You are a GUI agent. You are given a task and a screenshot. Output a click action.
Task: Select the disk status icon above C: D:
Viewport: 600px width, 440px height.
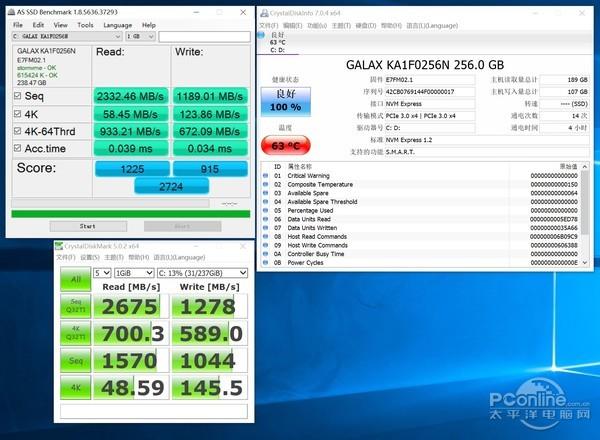[x=261, y=35]
